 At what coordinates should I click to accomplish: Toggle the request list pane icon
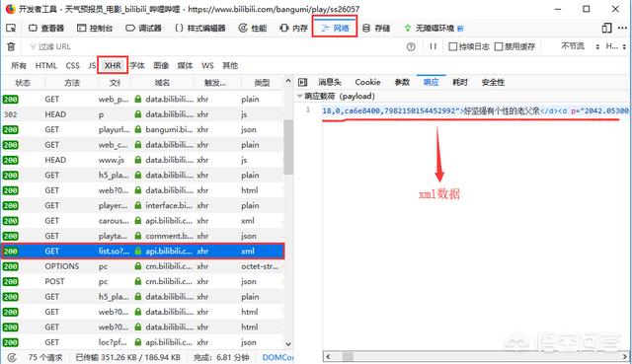303,82
